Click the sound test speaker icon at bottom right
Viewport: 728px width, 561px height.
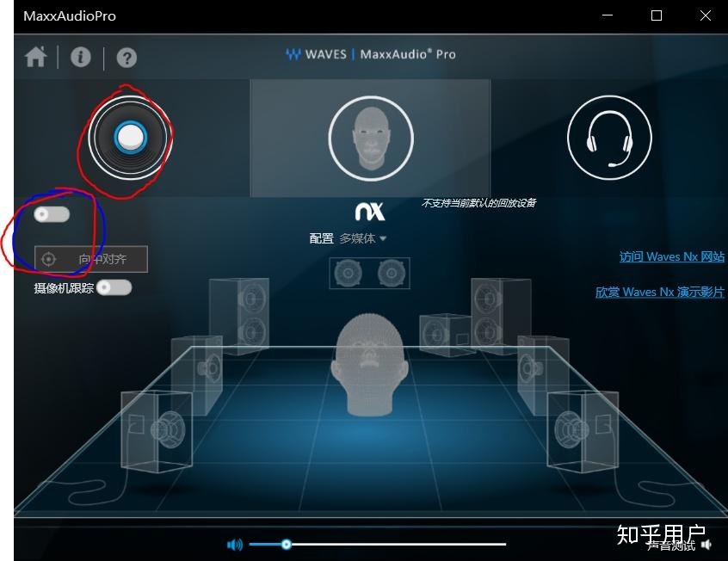706,544
